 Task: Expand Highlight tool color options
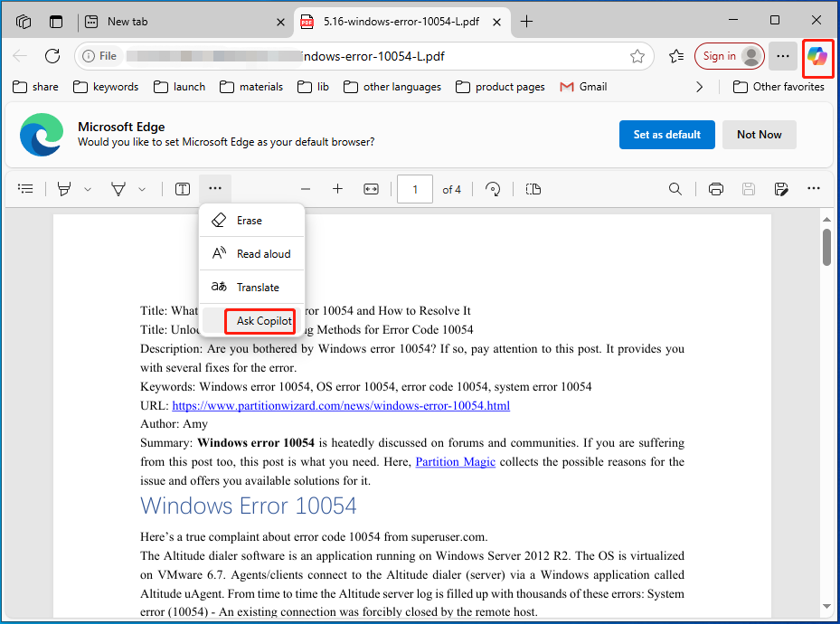[x=88, y=189]
